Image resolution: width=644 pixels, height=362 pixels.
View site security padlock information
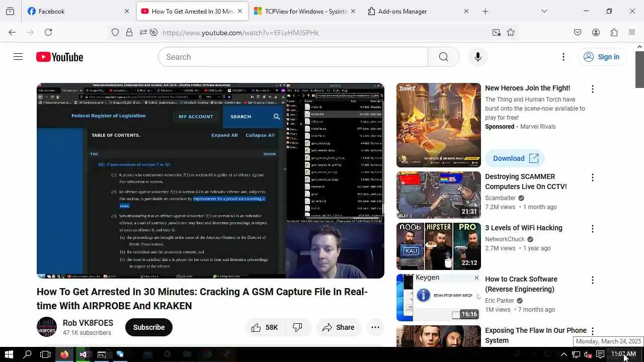click(129, 32)
